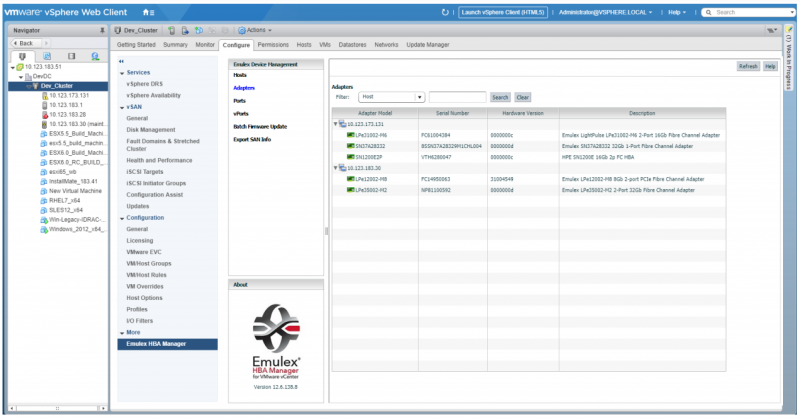
Task: Click icon of host 10.123.173.131 in Navigator
Action: click(45, 95)
